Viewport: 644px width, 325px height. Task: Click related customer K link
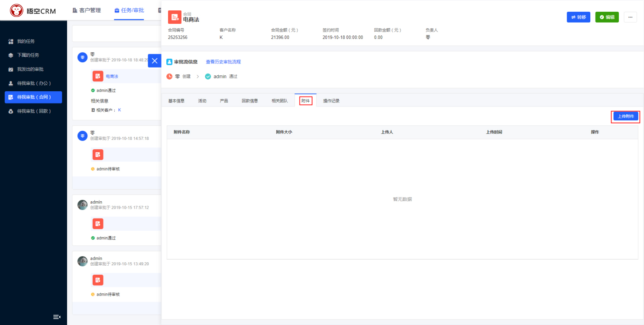click(x=120, y=110)
